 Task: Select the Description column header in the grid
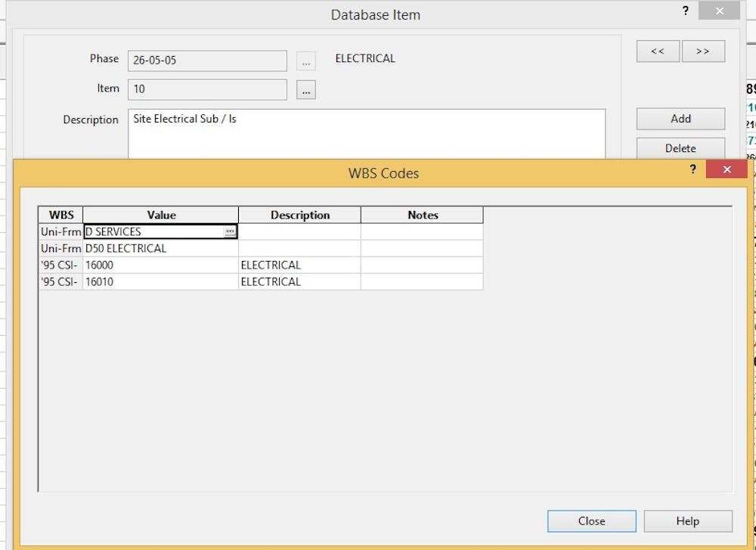point(300,215)
